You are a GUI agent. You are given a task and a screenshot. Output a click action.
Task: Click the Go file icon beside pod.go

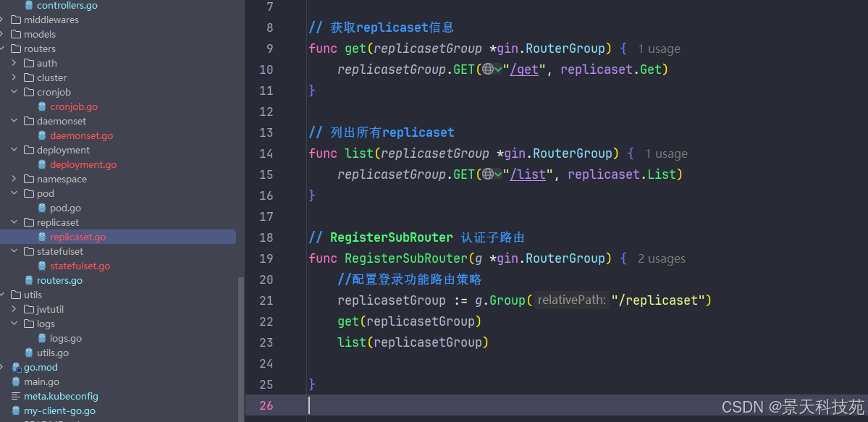coord(42,208)
